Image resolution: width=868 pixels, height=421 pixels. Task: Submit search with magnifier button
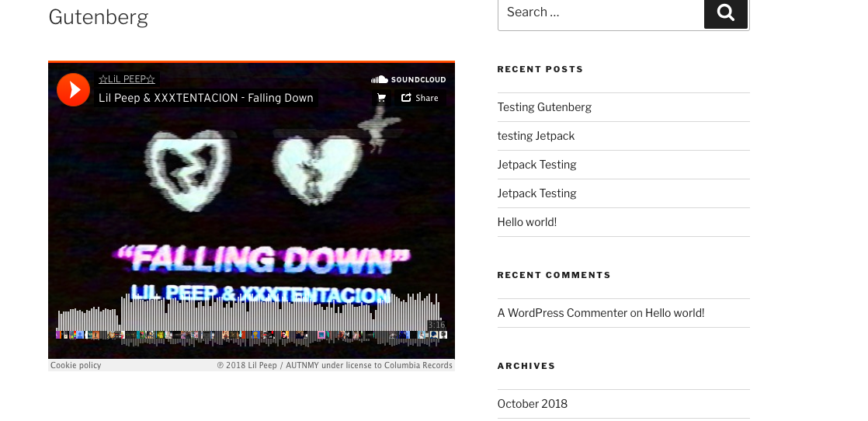click(726, 12)
